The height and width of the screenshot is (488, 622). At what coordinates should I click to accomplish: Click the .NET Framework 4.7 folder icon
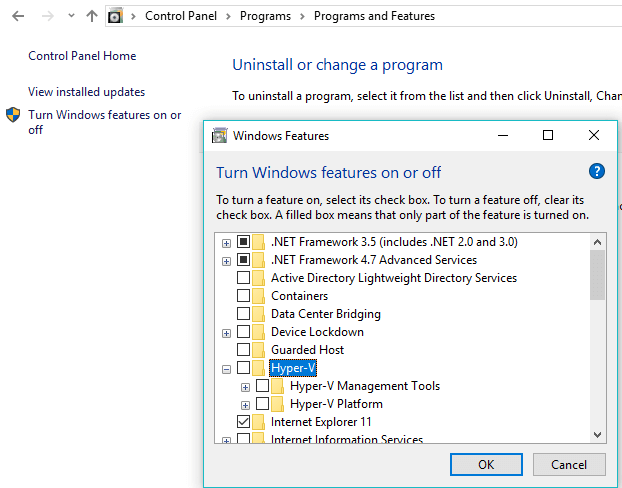pos(258,260)
